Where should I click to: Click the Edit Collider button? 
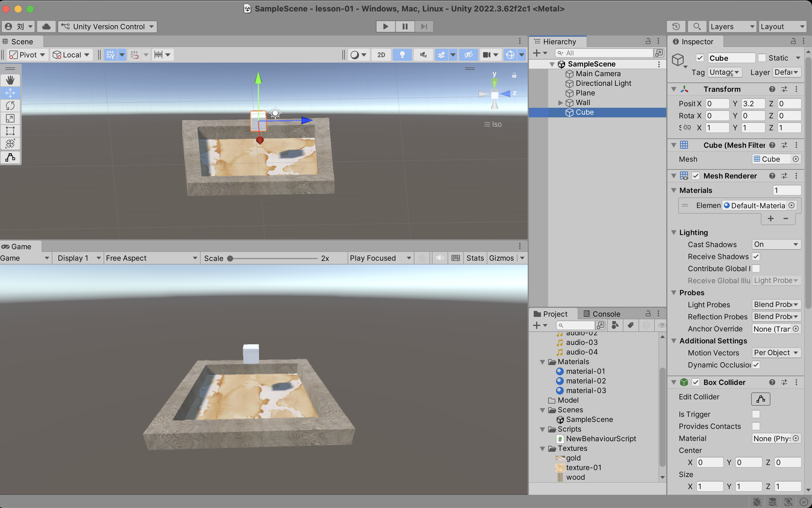(x=760, y=399)
